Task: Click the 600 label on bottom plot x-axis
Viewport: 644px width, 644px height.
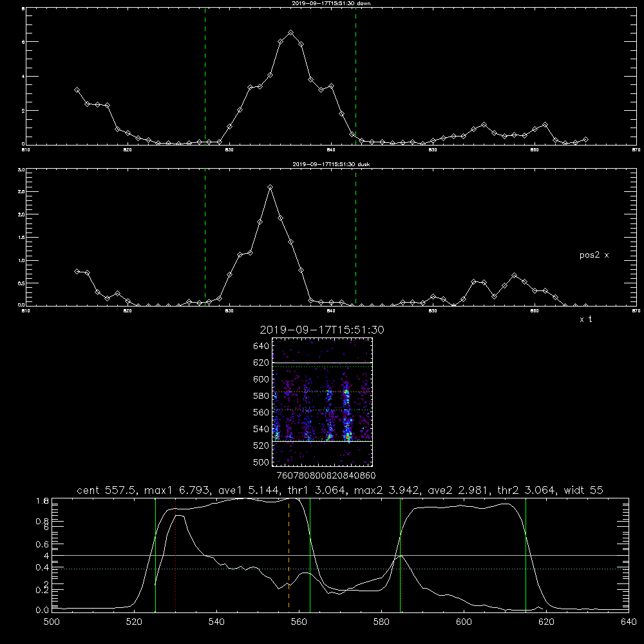Action: point(464,622)
